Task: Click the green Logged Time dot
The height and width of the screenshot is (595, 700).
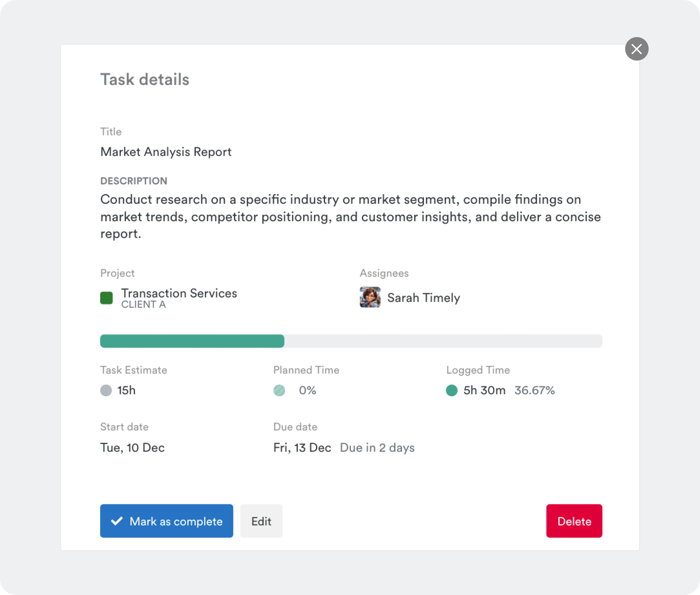Action: click(452, 390)
